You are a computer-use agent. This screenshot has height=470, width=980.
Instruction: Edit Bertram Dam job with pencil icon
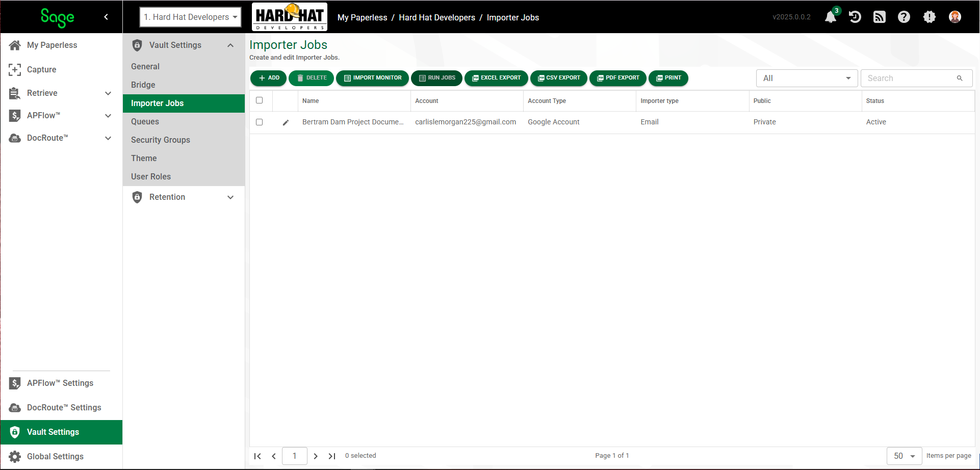(286, 122)
